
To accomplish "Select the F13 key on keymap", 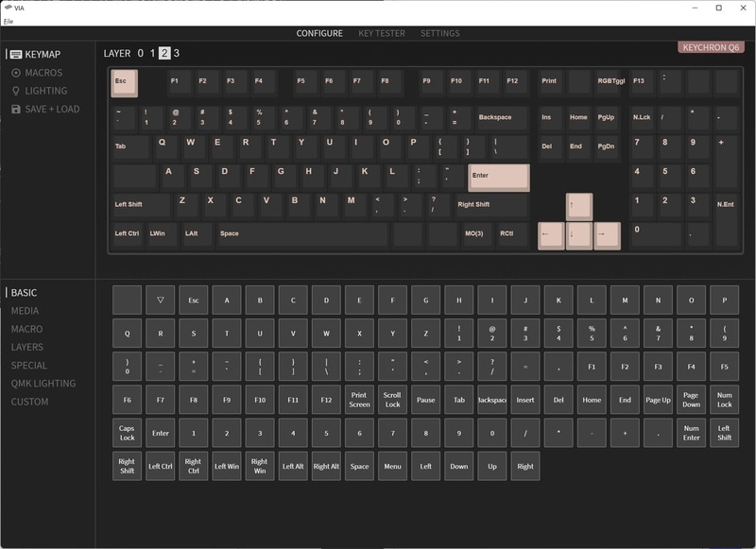I will point(643,82).
